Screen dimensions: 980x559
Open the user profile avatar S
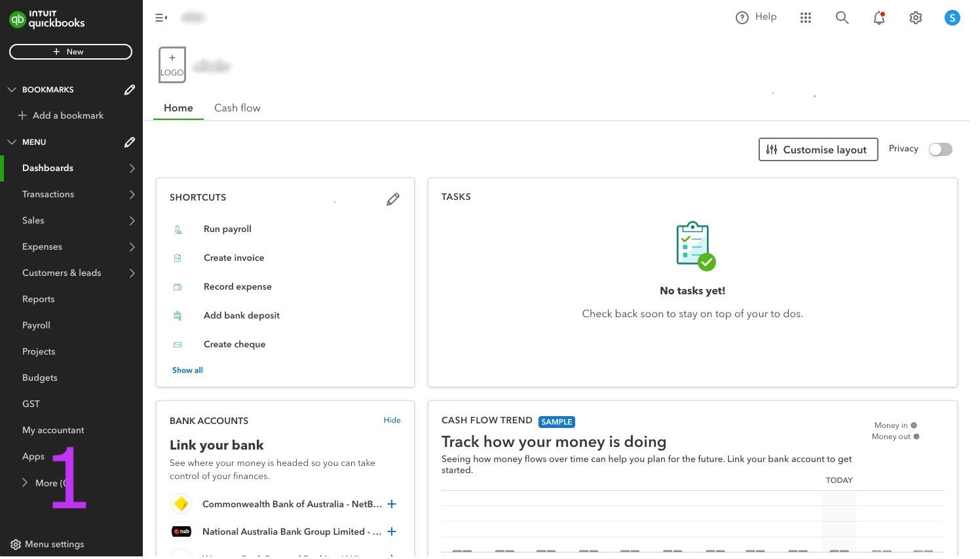pyautogui.click(x=952, y=18)
